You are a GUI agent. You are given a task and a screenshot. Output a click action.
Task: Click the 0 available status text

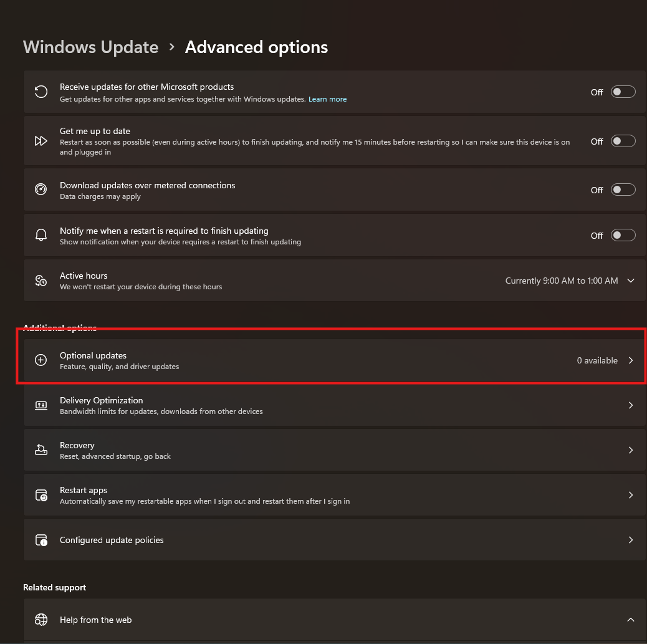(597, 360)
